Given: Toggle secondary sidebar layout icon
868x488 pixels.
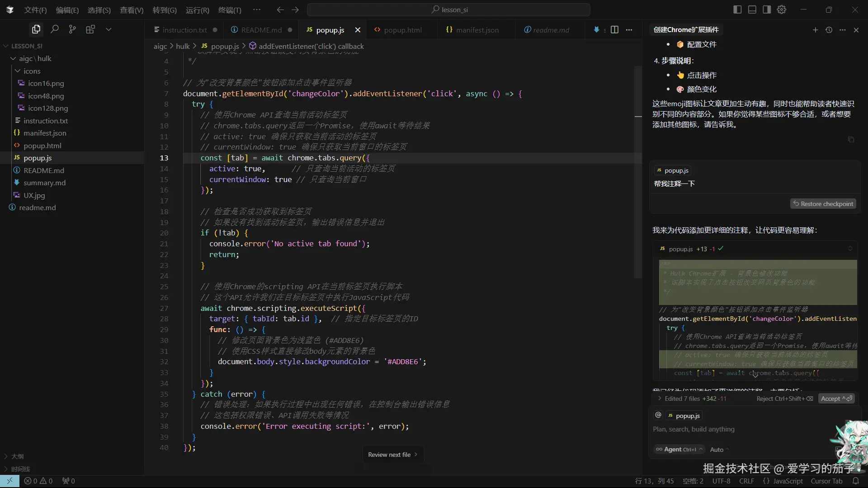Looking at the screenshot, I should 767,9.
